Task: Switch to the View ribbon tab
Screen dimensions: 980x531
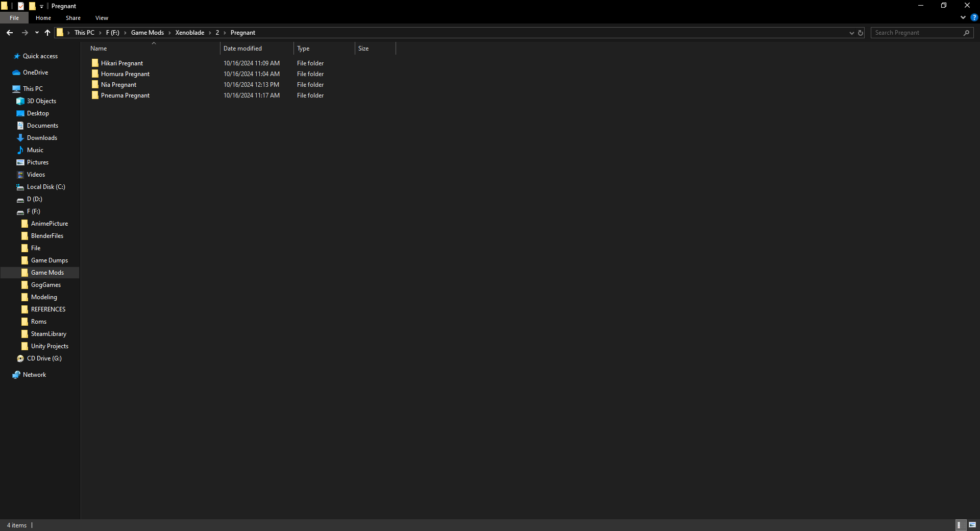Action: (x=102, y=18)
